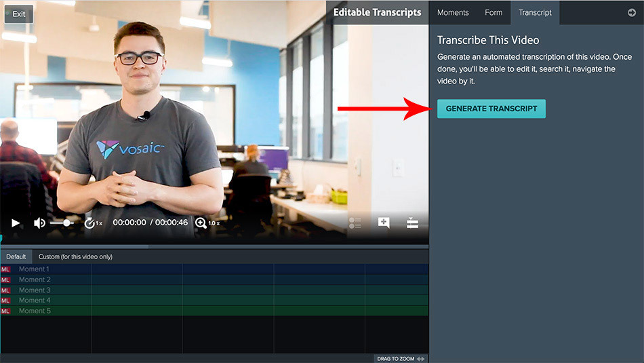The image size is (644, 363).
Task: Click the ML badge for Moment 2
Action: 5,280
